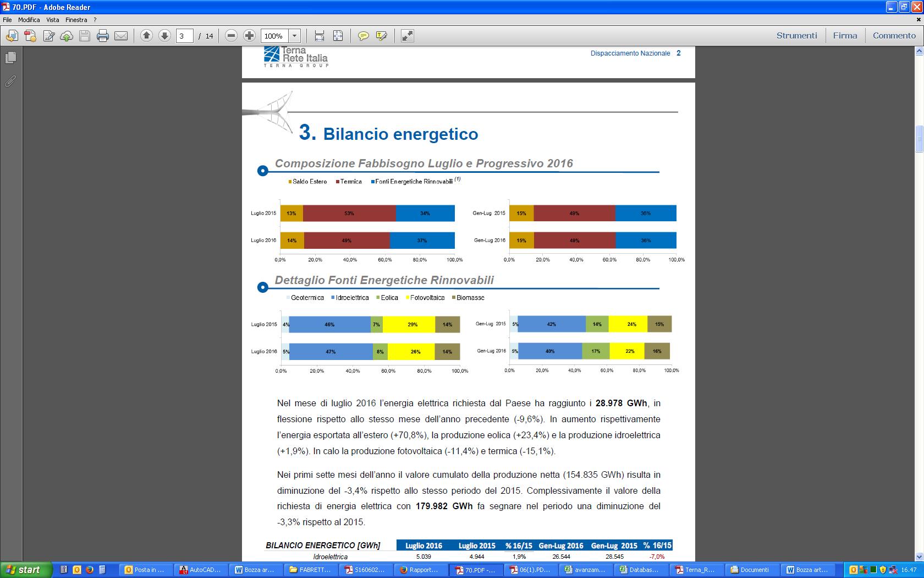Click the 'Idroelettrica' table row label
The image size is (924, 578).
[330, 557]
